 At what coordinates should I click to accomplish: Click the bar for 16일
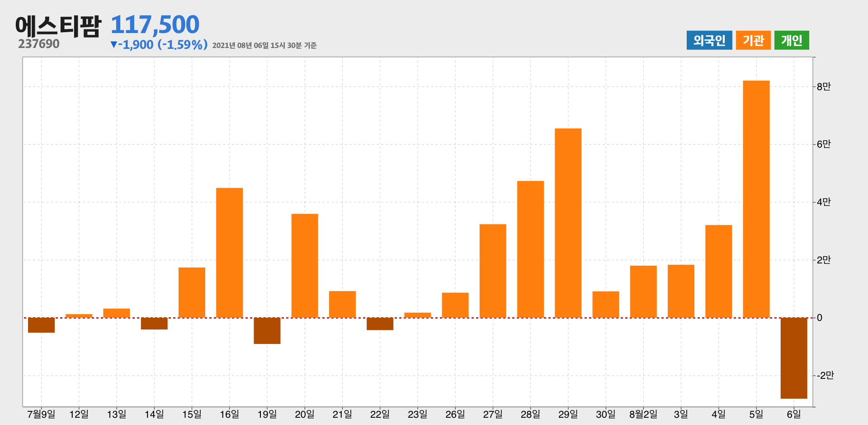[x=229, y=253]
